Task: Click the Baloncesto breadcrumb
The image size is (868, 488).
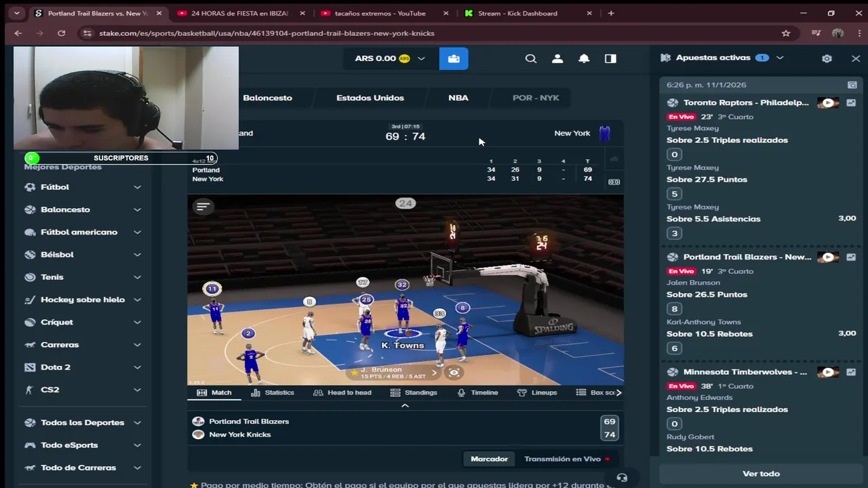Action: (267, 98)
